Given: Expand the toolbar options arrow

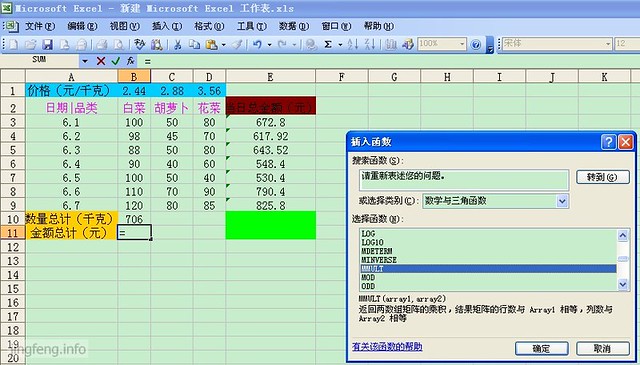Looking at the screenshot, I should pos(490,45).
